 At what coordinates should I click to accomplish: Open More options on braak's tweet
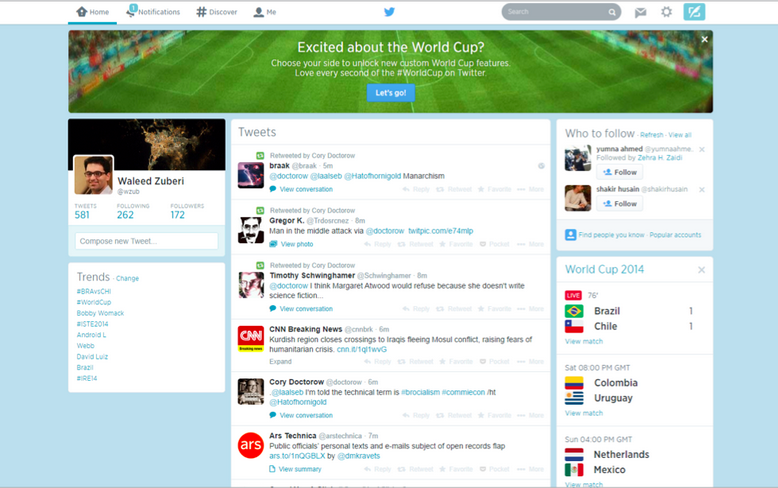[x=531, y=189]
